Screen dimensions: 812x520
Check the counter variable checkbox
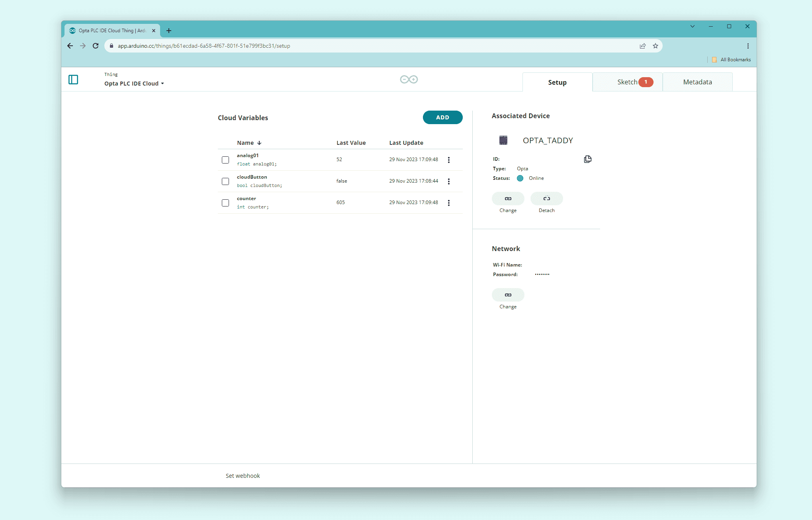225,203
